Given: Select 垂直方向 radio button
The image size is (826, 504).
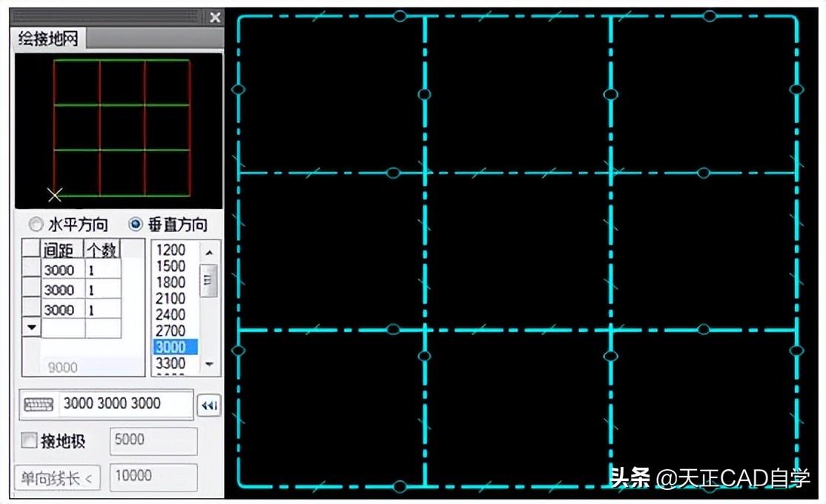Looking at the screenshot, I should click(x=136, y=225).
